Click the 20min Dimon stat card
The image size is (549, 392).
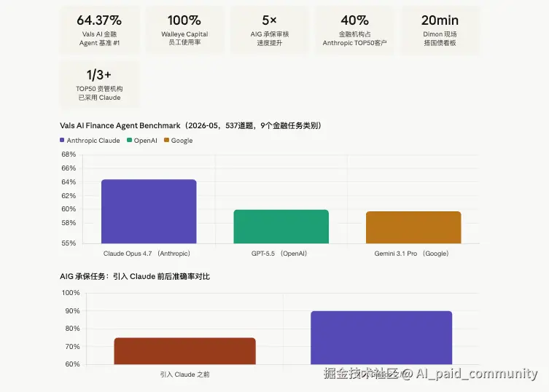coord(440,30)
